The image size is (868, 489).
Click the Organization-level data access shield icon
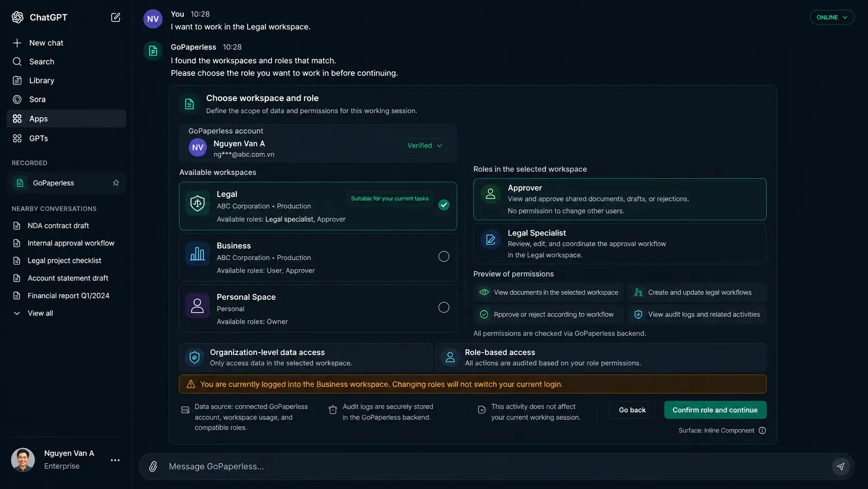(195, 358)
